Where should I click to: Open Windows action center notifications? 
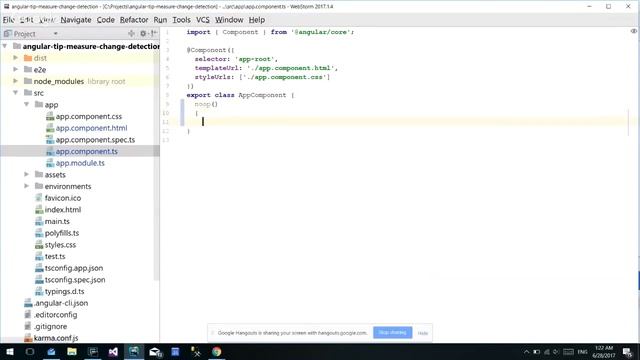pos(627,352)
